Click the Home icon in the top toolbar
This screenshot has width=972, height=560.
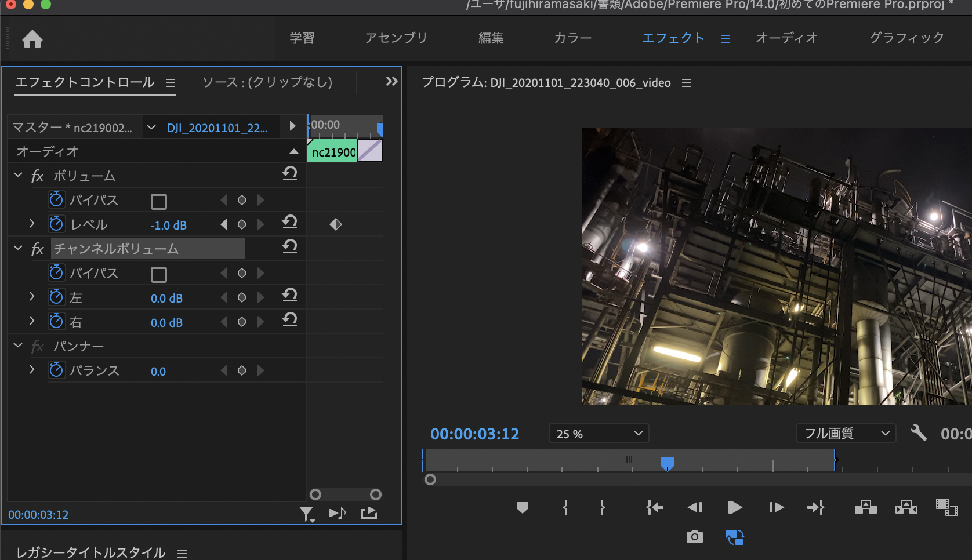click(x=33, y=39)
